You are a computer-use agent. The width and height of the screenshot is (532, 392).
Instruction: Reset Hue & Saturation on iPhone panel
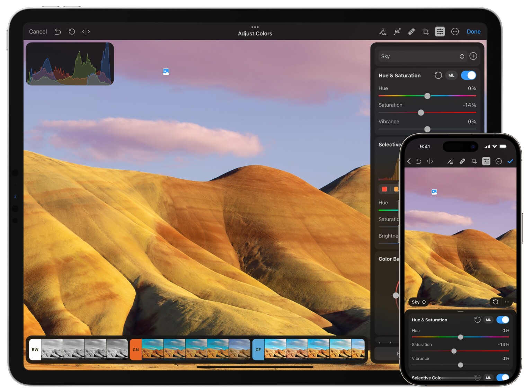click(477, 320)
